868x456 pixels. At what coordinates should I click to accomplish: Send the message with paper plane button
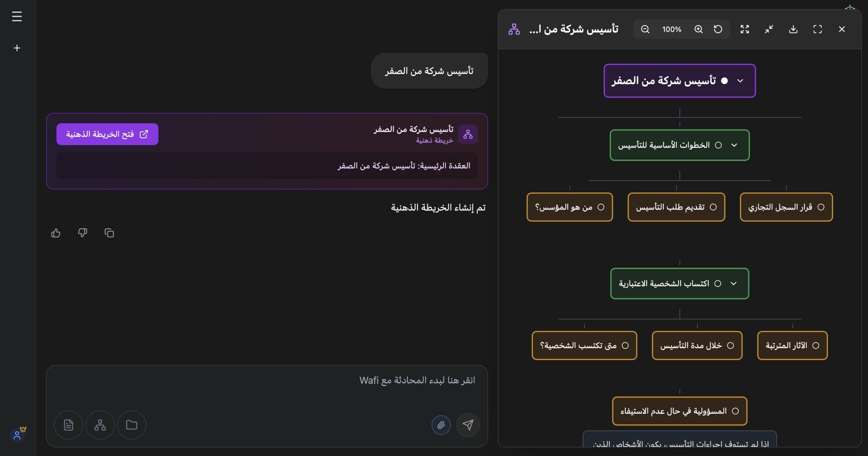pos(468,425)
